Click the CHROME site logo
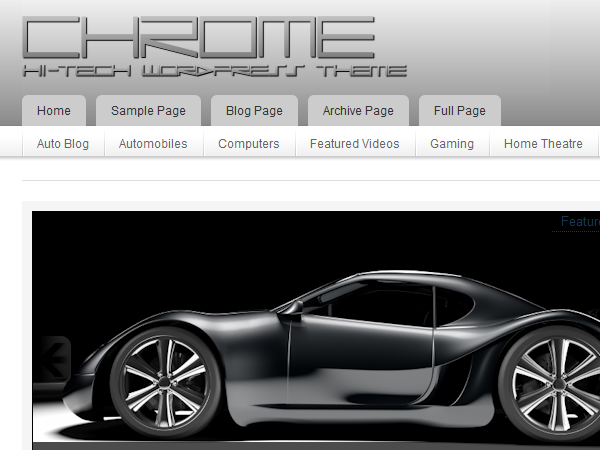The height and width of the screenshot is (450, 600). click(199, 38)
